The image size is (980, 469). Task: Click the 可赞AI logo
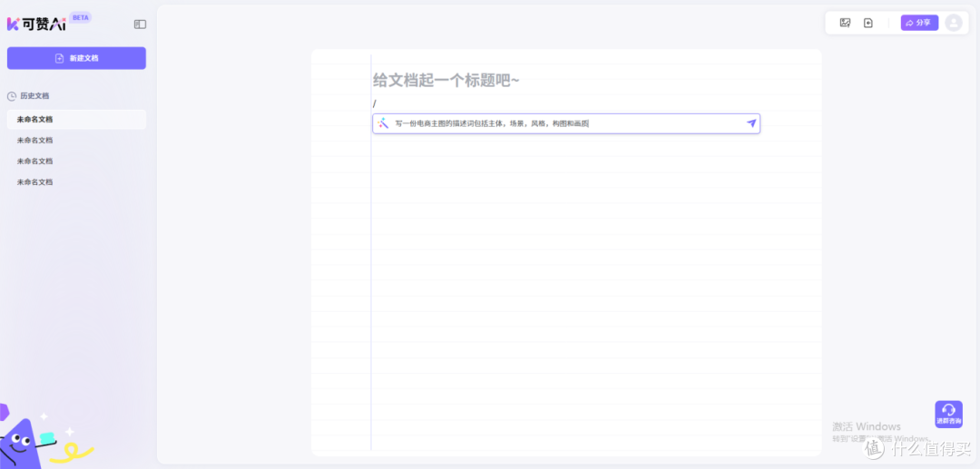click(x=36, y=24)
